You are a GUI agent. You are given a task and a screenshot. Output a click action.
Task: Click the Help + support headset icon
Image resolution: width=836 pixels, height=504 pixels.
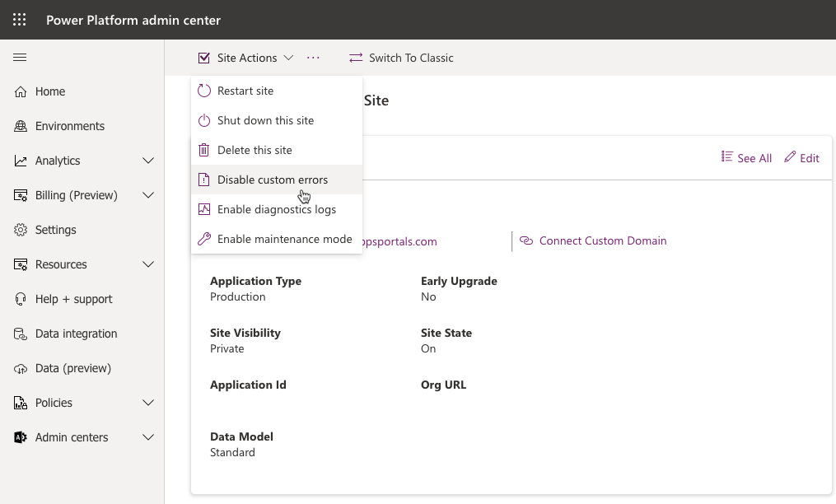tap(21, 299)
